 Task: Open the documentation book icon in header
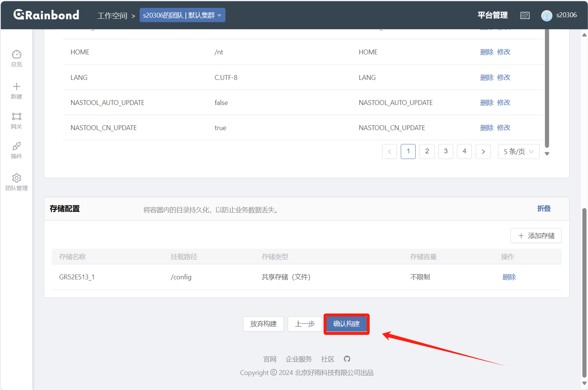point(525,15)
